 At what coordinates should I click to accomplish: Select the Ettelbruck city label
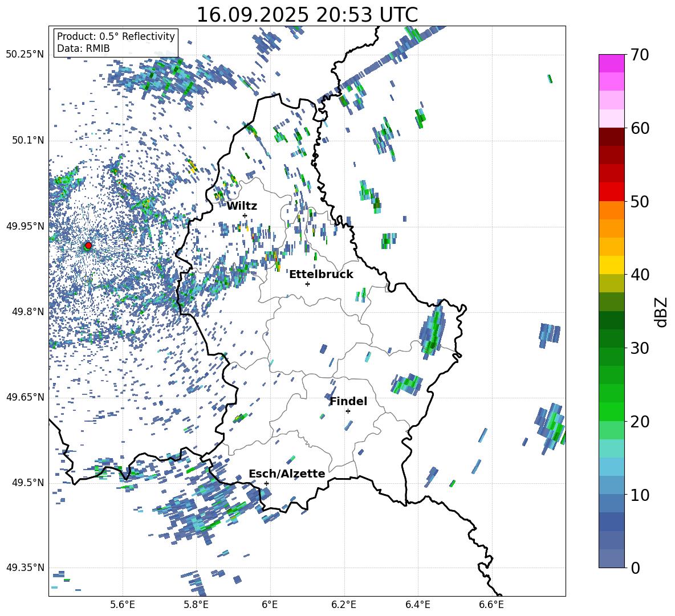coord(321,274)
